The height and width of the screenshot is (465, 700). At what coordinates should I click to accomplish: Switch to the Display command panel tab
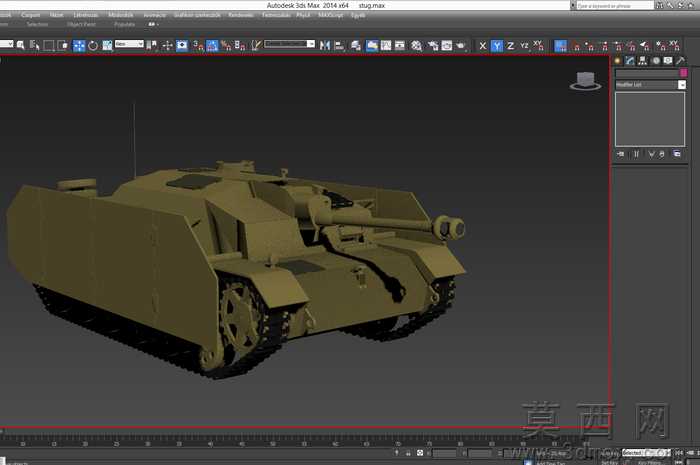coord(668,60)
